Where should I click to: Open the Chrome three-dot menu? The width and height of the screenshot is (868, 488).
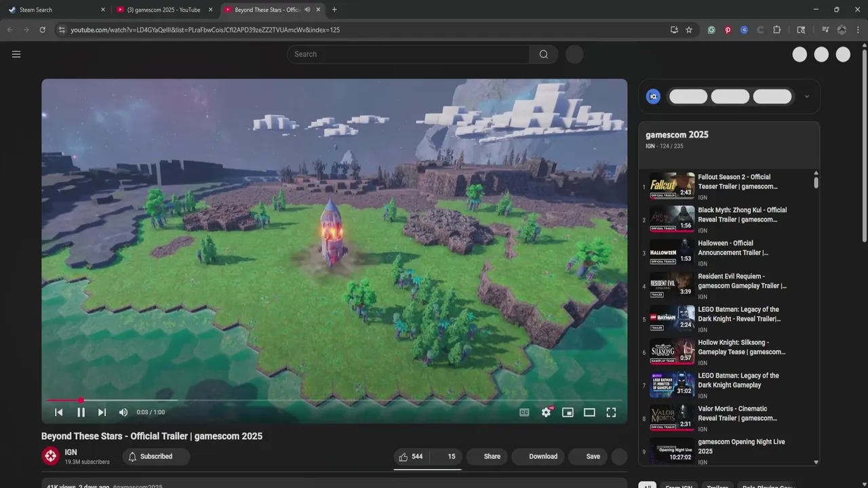pos(859,30)
